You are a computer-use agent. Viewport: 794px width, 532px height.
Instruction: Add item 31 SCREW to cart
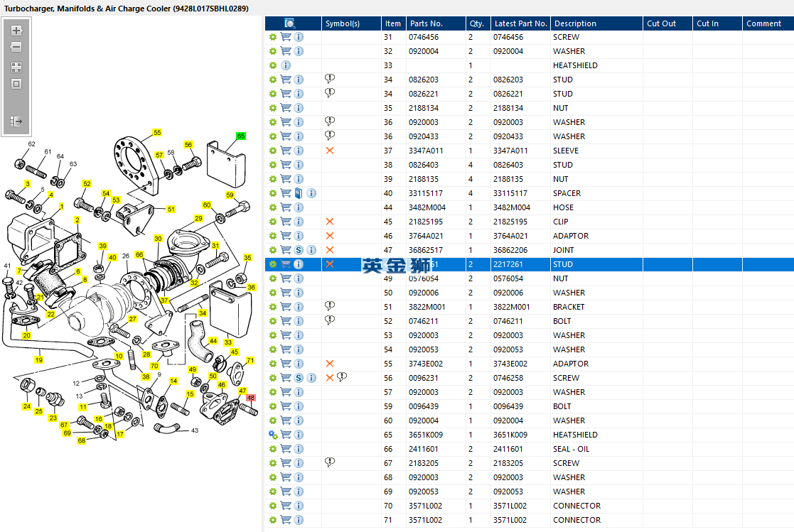286,37
